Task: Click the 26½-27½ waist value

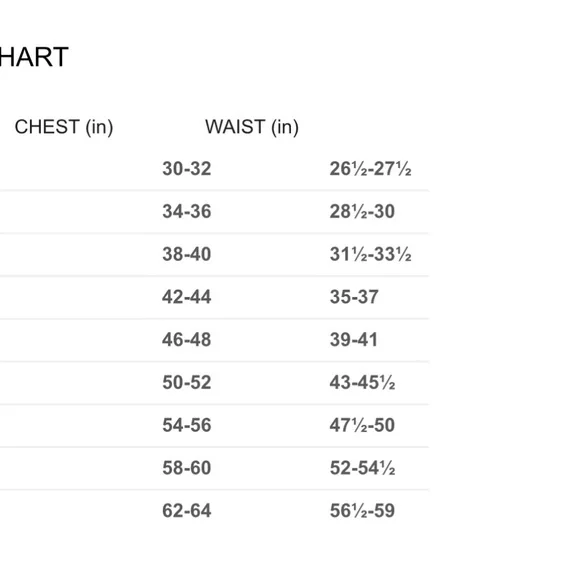Action: click(x=371, y=169)
